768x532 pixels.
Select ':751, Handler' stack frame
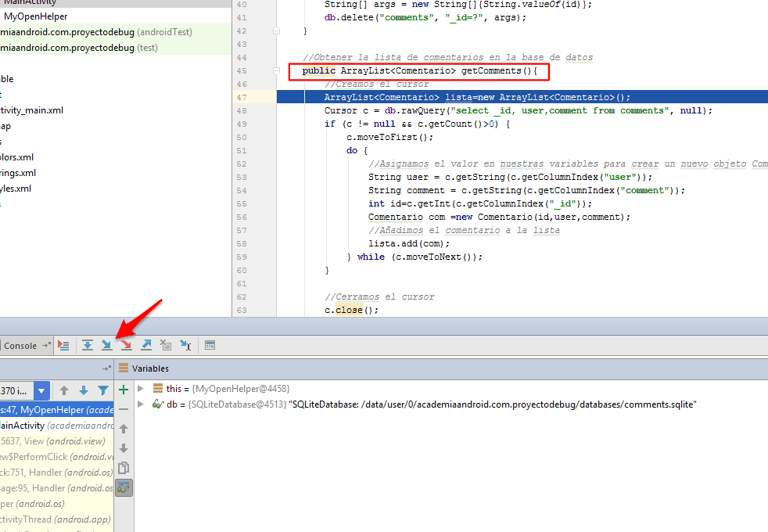pyautogui.click(x=57, y=473)
